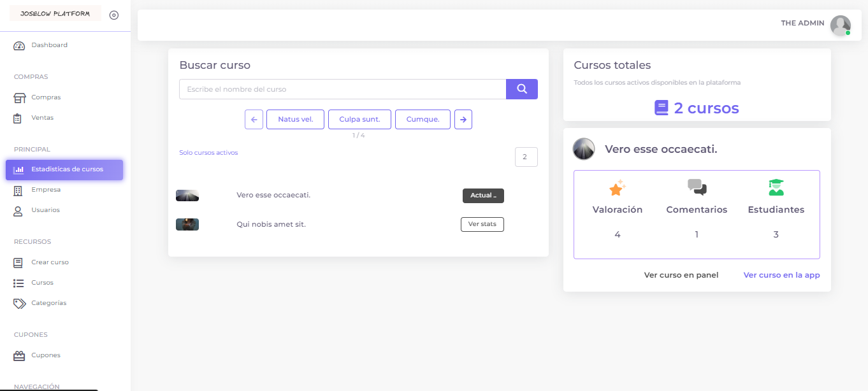This screenshot has height=391, width=868.
Task: Click the Categorías tags icon
Action: (19, 304)
